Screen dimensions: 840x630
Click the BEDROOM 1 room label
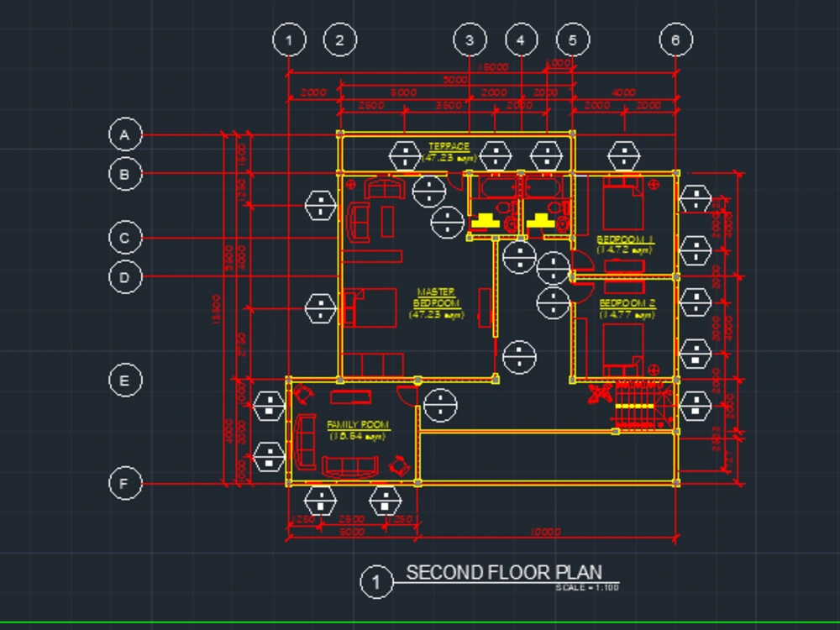coord(625,239)
